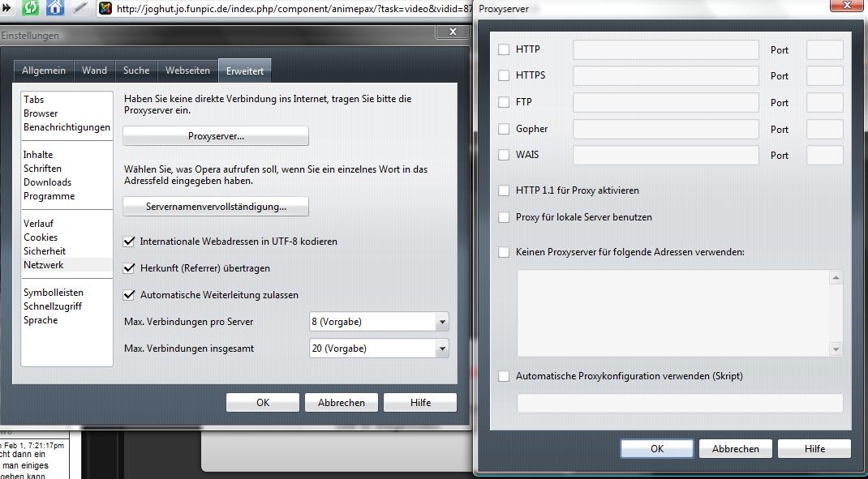Click the site favicon in address bar
The image size is (868, 479).
(x=105, y=9)
